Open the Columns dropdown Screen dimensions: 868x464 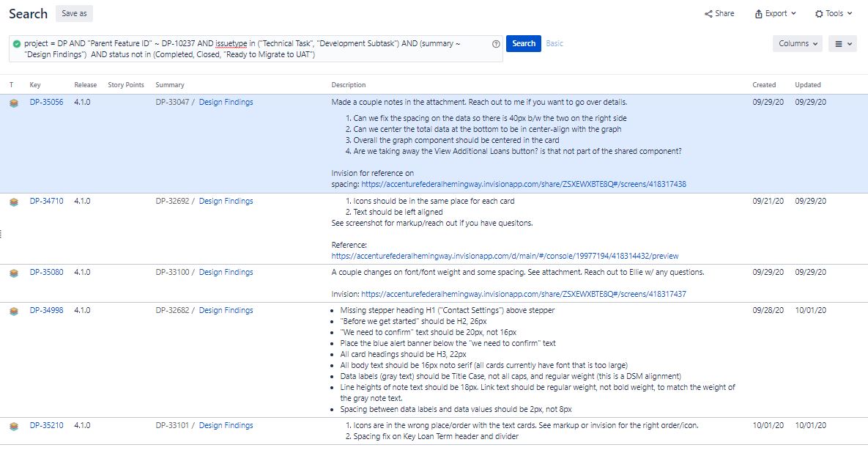797,43
